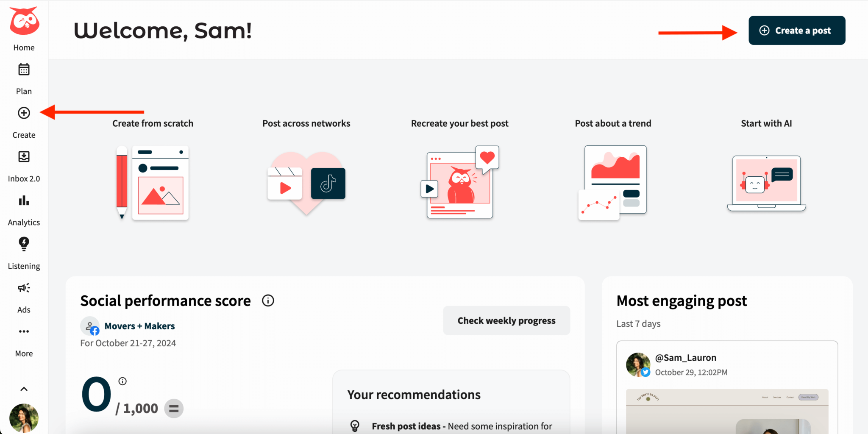This screenshot has height=434, width=868.
Task: Choose the Create from scratch option
Action: pyautogui.click(x=153, y=182)
